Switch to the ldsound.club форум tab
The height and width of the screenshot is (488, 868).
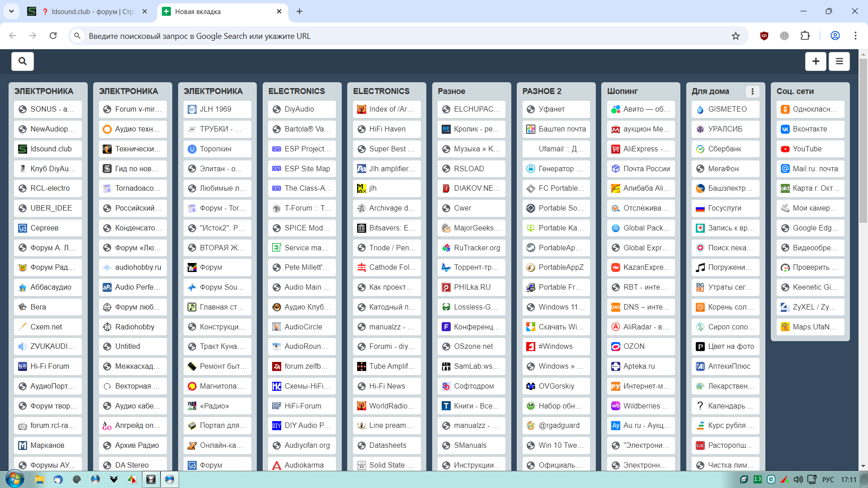[88, 12]
